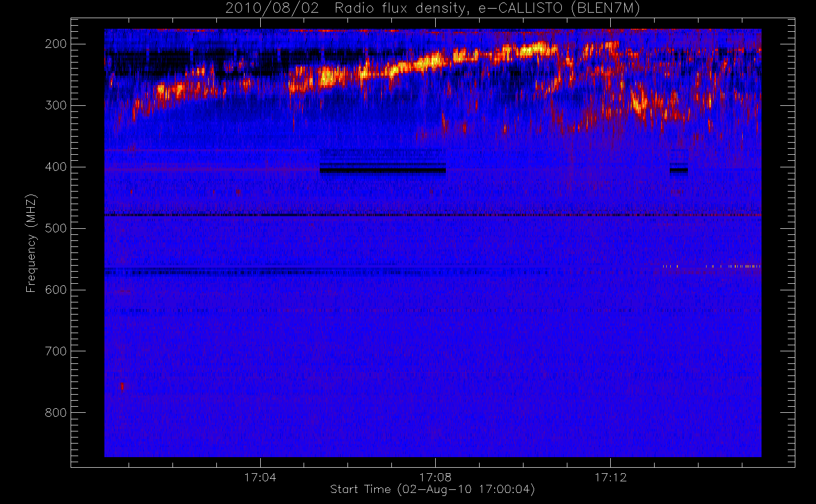The width and height of the screenshot is (816, 504).
Task: Click the 800 frequency tick label
Action: (x=56, y=413)
